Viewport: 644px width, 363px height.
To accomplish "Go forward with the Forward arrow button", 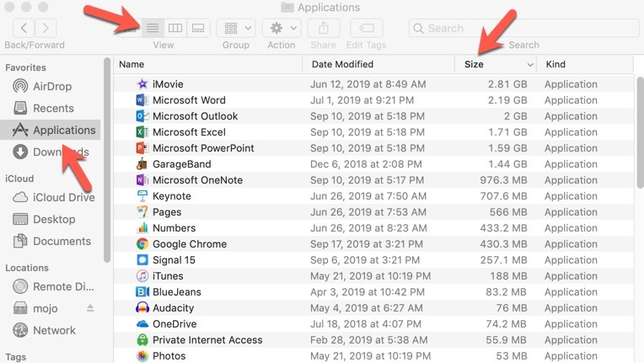I will click(46, 28).
